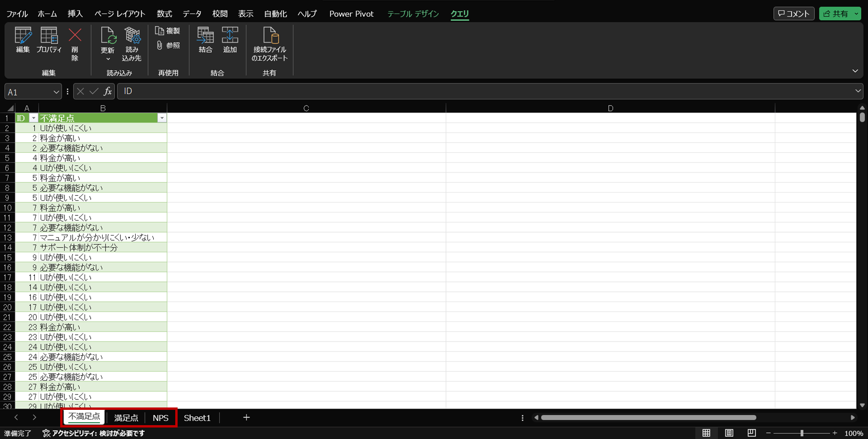Viewport: 868px width, 439px height.
Task: Expand the formula bar
Action: tap(858, 91)
